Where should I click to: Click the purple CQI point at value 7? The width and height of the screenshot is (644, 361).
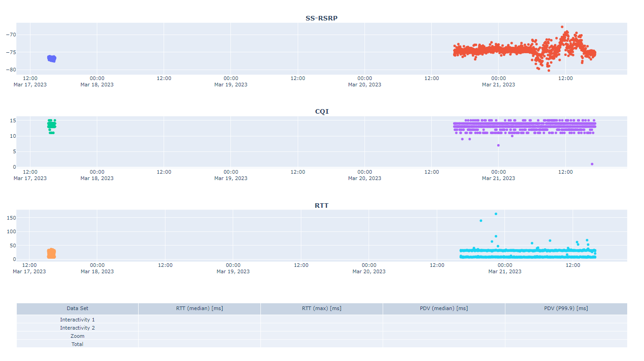click(x=498, y=145)
